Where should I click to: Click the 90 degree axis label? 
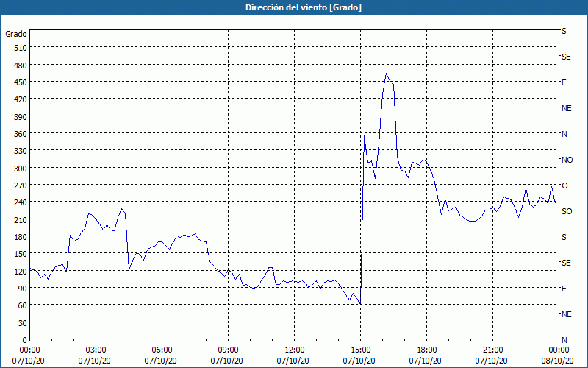click(x=23, y=289)
